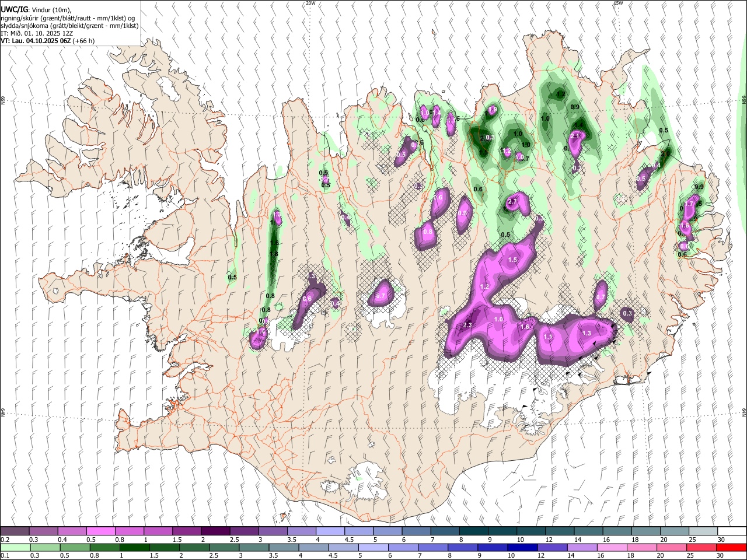Click the 2.5 label on the snow scale
Viewport: 747px width, 560px height.
234,540
